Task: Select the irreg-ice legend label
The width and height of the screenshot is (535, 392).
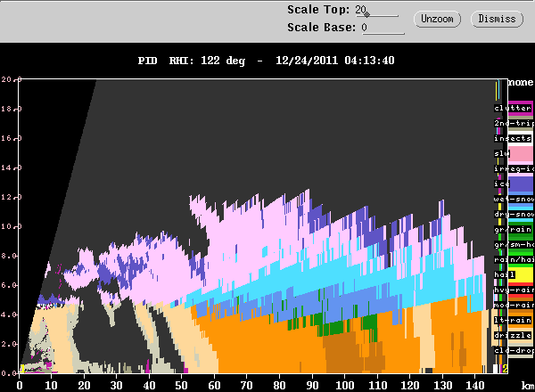Action: (514, 168)
